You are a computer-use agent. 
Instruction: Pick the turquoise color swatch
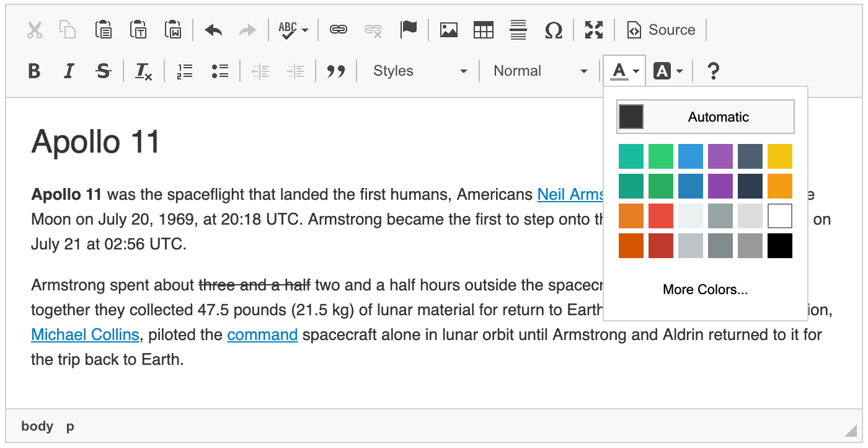coord(631,156)
